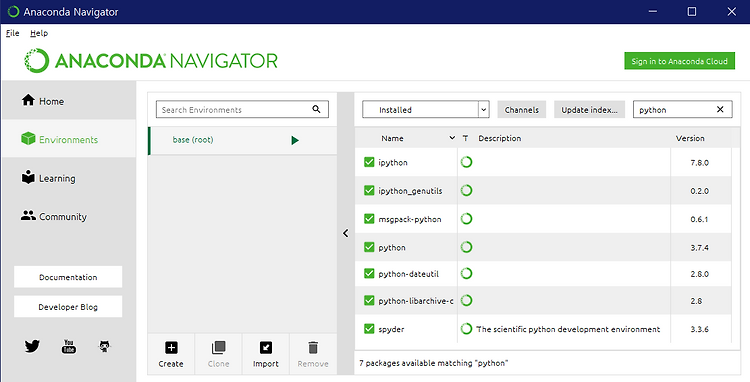Click the status circle icon for python
Image resolution: width=750 pixels, height=382 pixels.
(x=466, y=247)
